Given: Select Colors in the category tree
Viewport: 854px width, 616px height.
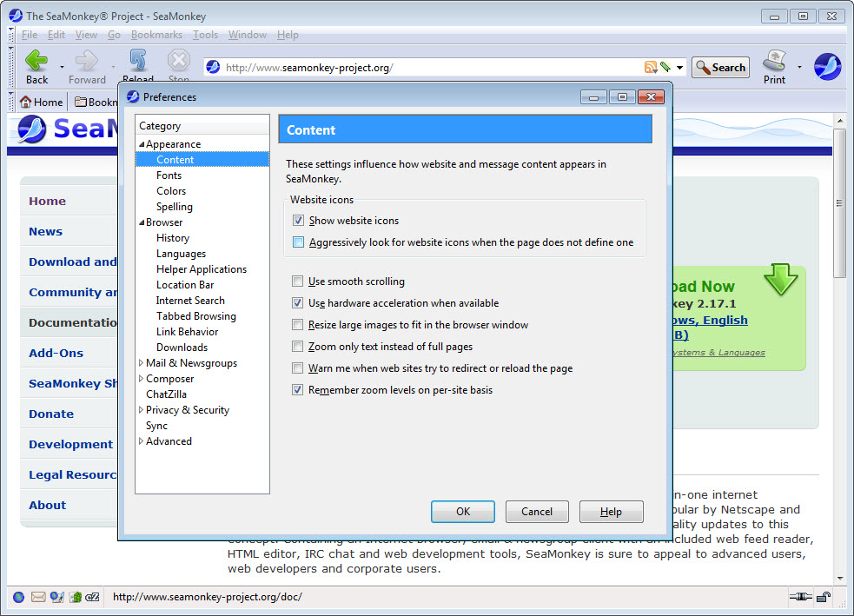Looking at the screenshot, I should coord(171,191).
